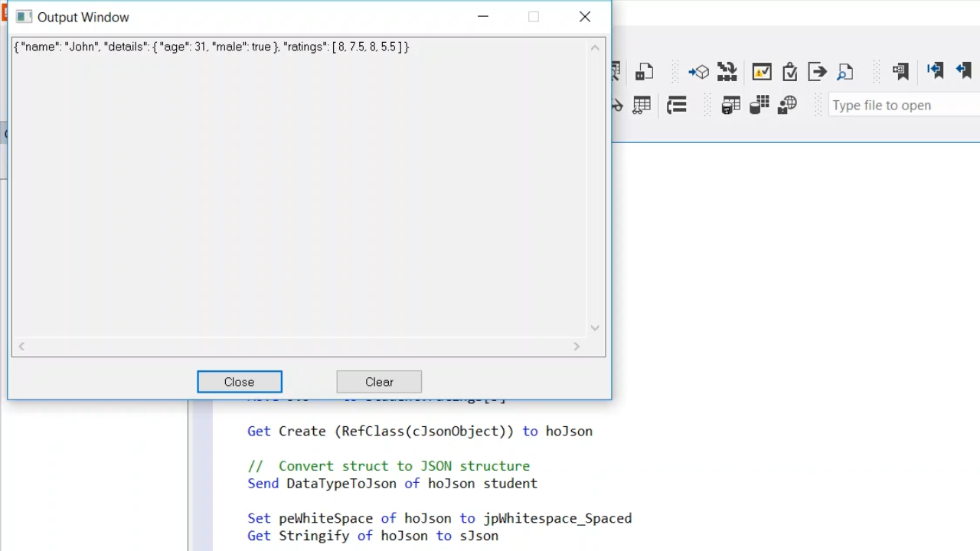Click the database with table icon
The height and width of the screenshot is (551, 980).
[731, 106]
